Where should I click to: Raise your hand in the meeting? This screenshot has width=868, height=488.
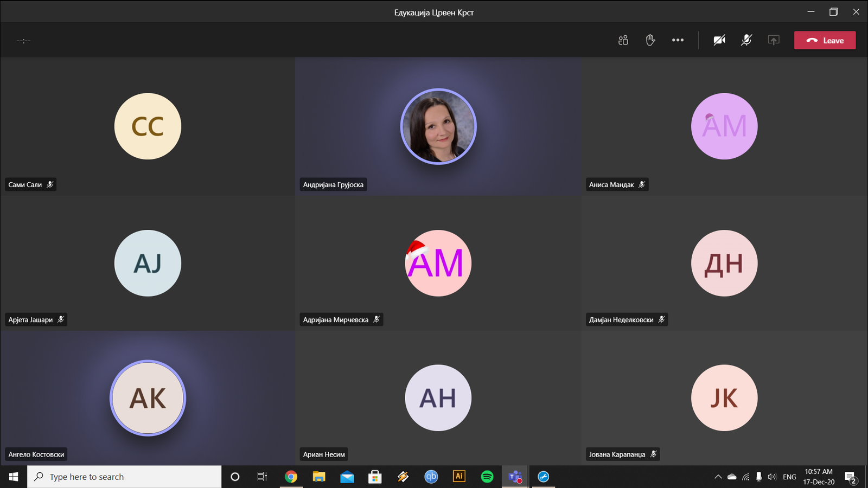[650, 40]
